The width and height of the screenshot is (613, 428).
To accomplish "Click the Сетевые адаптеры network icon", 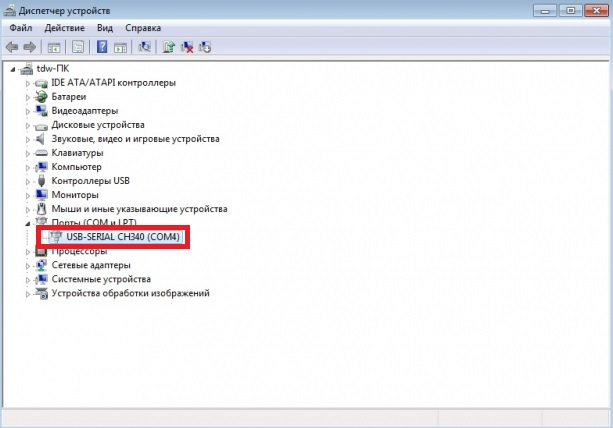I will 41,265.
